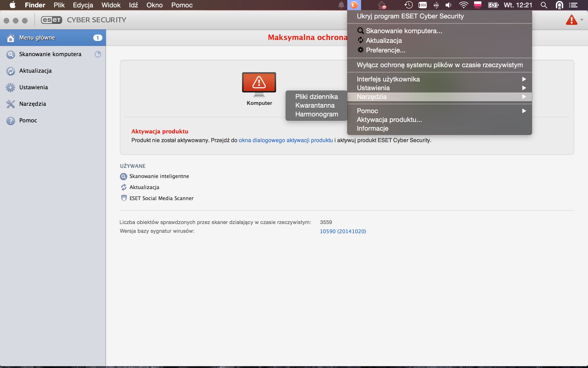Choose Aktywacja produktu... from the ESET menu
The height and width of the screenshot is (368, 588).
pyautogui.click(x=440, y=119)
